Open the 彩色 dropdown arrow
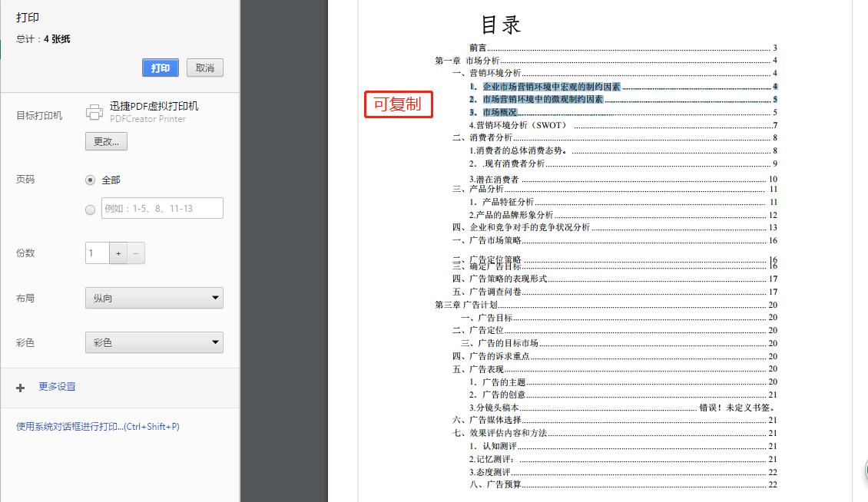 coord(214,342)
